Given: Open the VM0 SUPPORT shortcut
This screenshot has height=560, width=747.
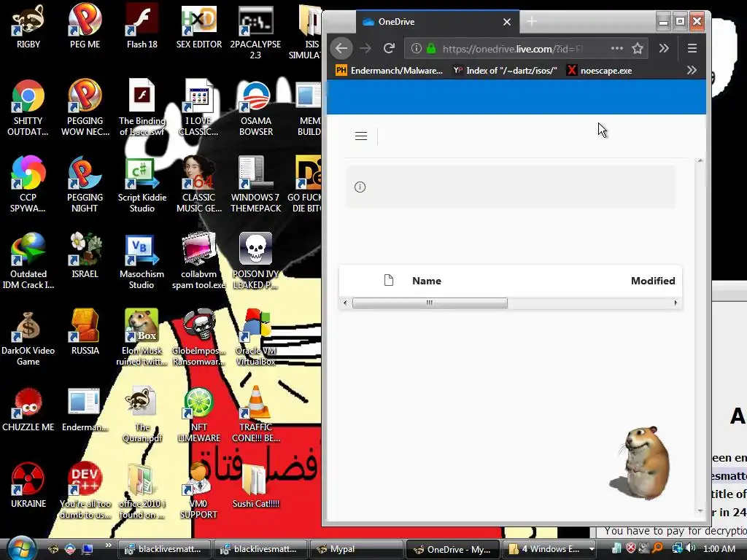Looking at the screenshot, I should (199, 491).
